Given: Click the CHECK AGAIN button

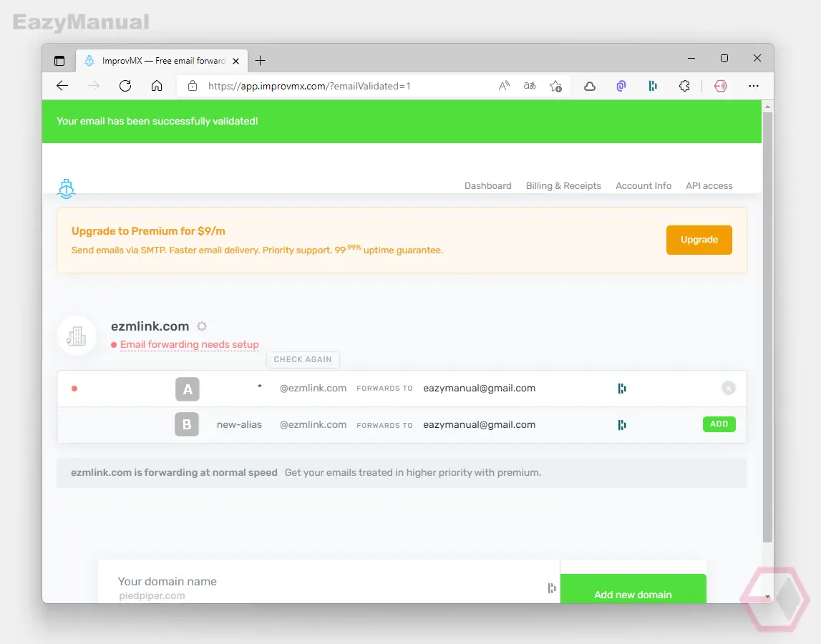Looking at the screenshot, I should click(x=303, y=360).
